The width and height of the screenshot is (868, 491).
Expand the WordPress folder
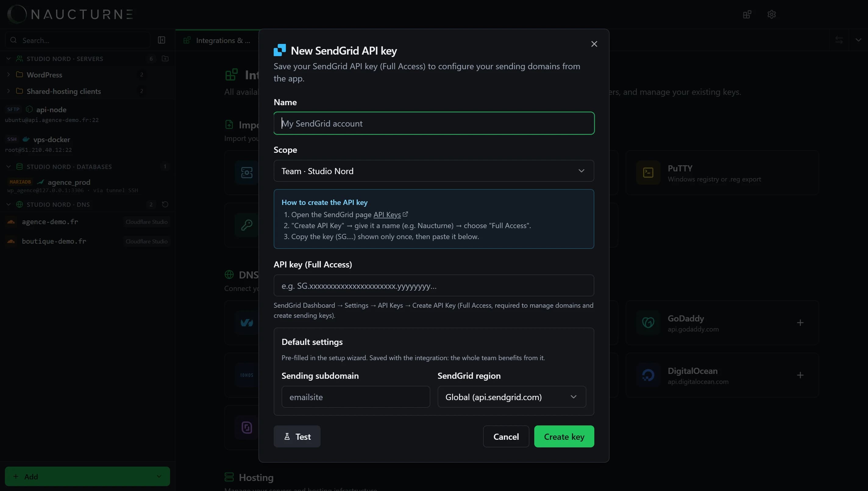9,74
